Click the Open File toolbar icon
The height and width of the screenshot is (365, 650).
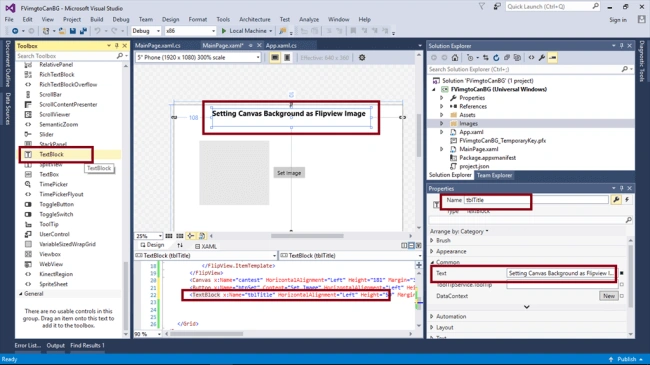62,31
